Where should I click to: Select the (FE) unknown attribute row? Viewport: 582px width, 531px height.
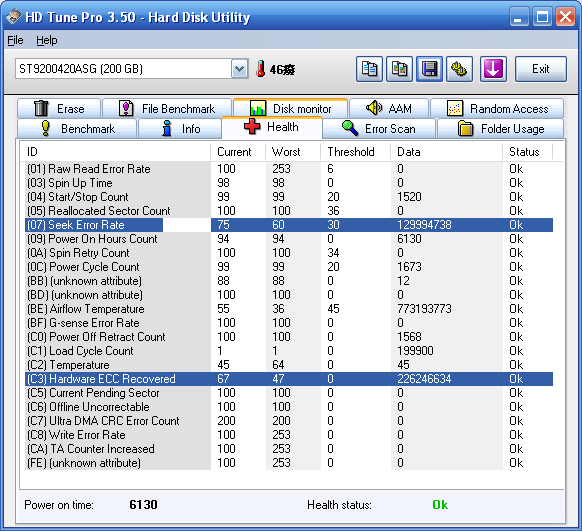coord(289,463)
